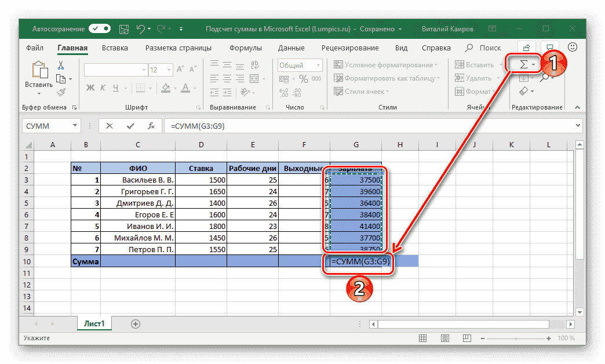The width and height of the screenshot is (605, 364).
Task: Click the AutoSum sigma button
Action: [x=523, y=64]
